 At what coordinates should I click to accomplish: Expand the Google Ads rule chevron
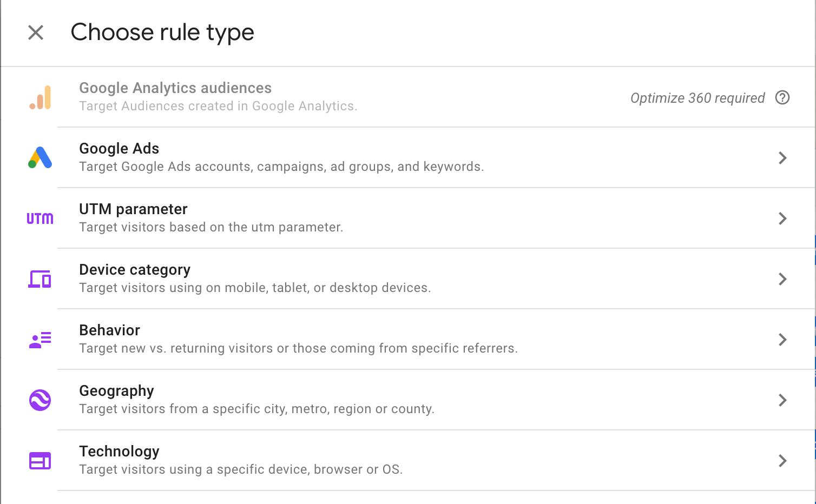tap(782, 158)
